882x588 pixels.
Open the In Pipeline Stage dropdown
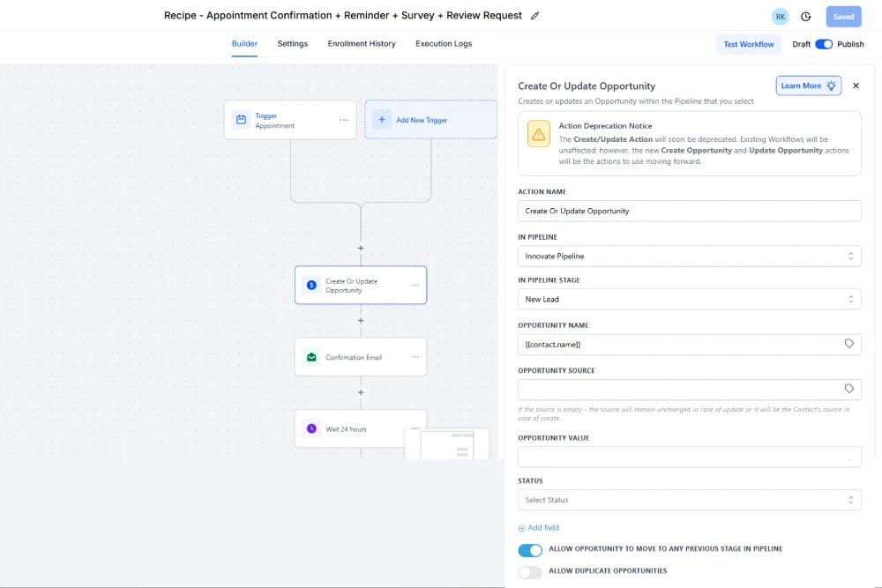coord(689,299)
